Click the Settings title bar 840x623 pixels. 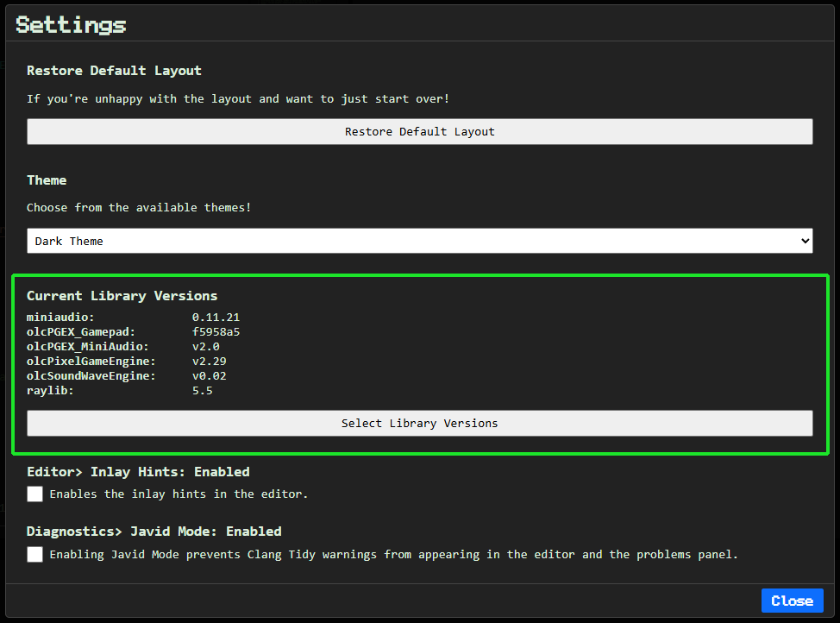click(71, 24)
